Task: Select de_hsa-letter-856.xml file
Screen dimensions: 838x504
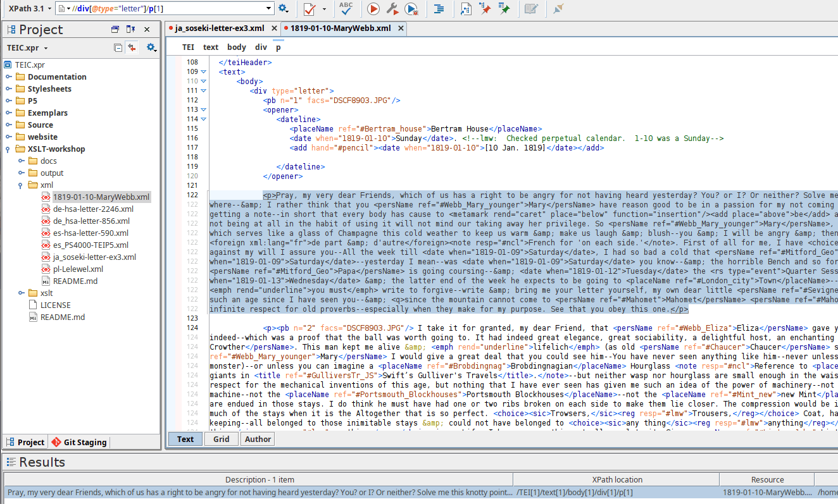Action: tap(91, 221)
